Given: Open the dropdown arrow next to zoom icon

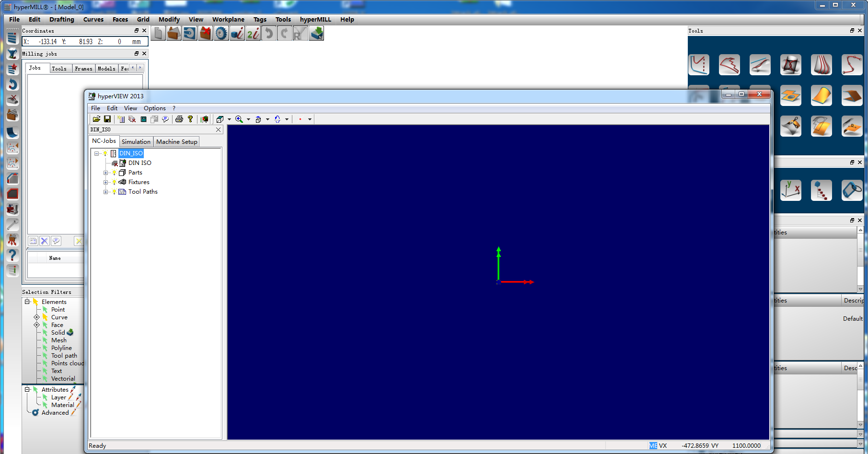Looking at the screenshot, I should click(248, 119).
